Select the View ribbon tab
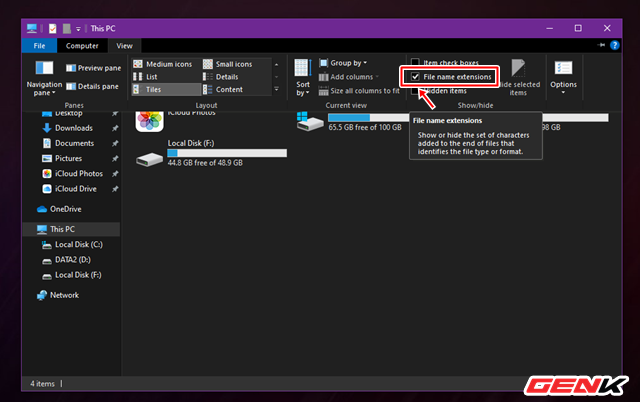 (124, 46)
